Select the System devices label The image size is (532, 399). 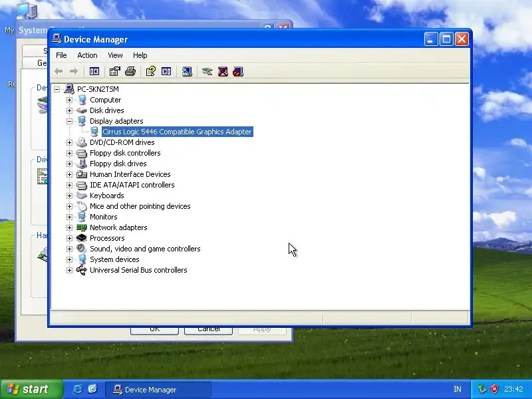(114, 259)
